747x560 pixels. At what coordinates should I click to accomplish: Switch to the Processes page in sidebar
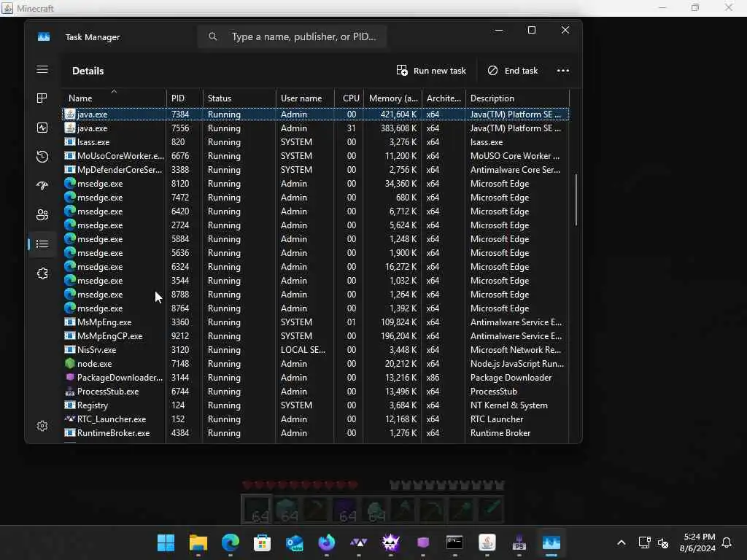[x=42, y=98]
